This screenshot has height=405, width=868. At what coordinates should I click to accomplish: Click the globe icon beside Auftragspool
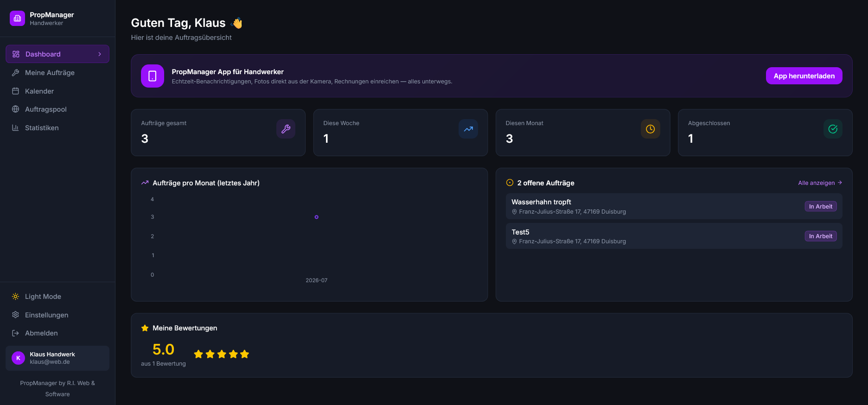[15, 109]
